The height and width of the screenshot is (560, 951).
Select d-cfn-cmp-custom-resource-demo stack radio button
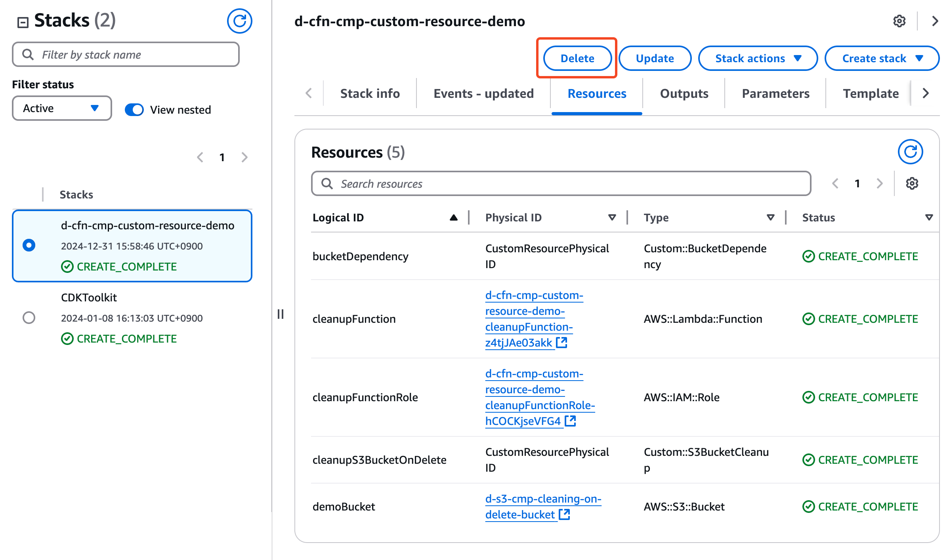click(29, 246)
